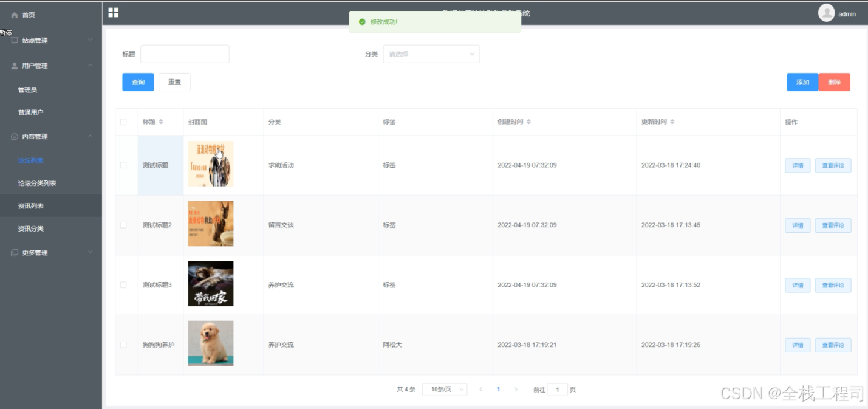
Task: Click the 查询 search button
Action: coord(138,82)
